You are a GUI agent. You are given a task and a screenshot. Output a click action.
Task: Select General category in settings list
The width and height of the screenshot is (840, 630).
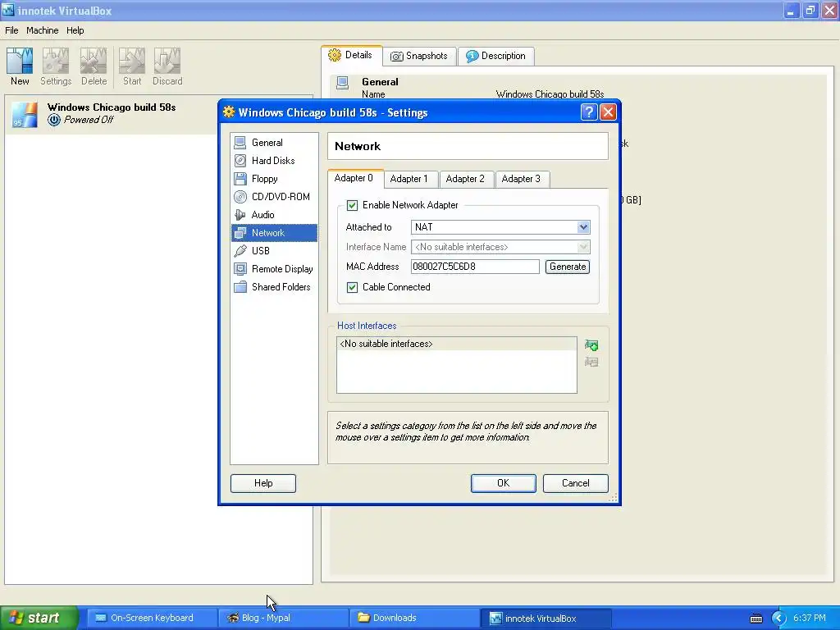coord(274,143)
